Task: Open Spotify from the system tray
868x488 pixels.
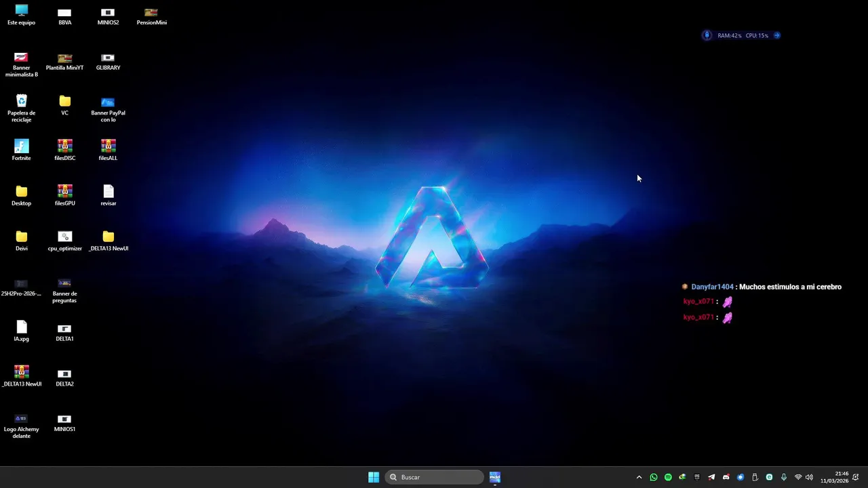Action: [x=668, y=477]
